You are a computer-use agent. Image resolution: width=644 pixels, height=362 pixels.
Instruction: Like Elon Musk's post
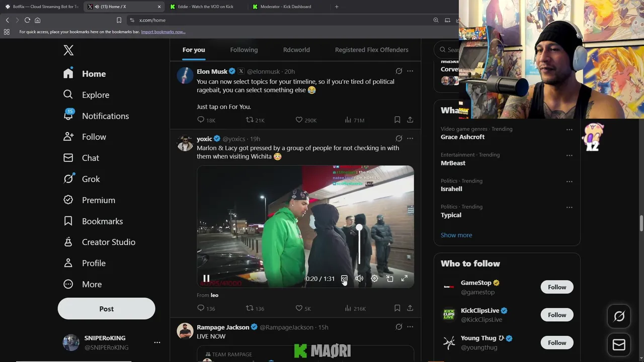(x=306, y=120)
